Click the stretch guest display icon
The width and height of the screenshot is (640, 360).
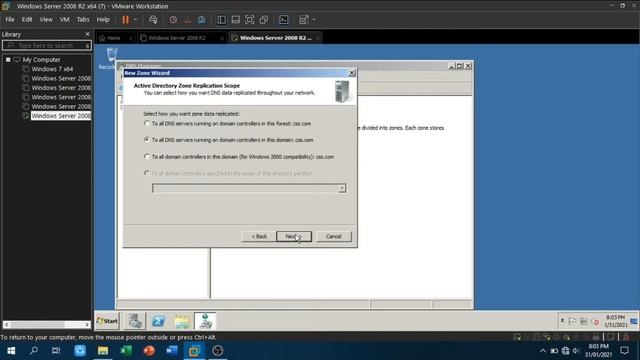(303, 20)
